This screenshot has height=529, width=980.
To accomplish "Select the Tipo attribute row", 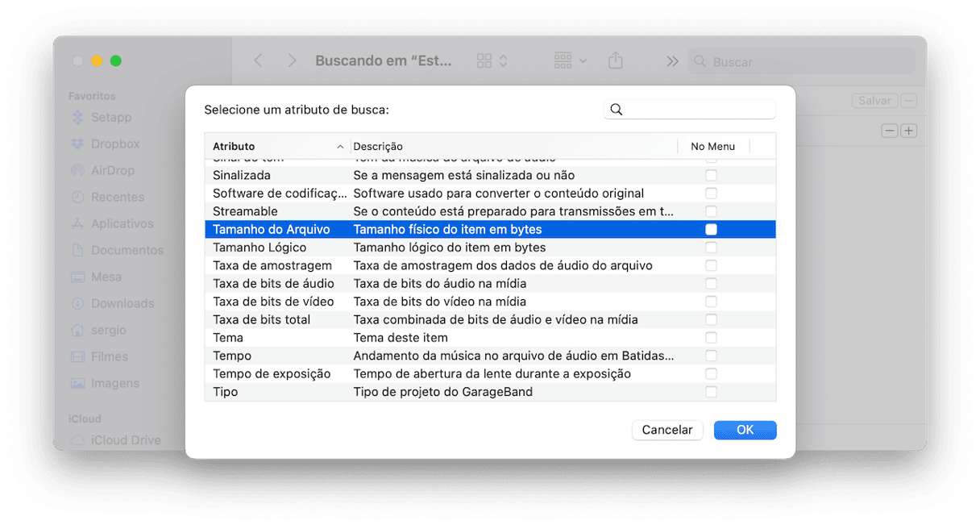I will [x=490, y=392].
